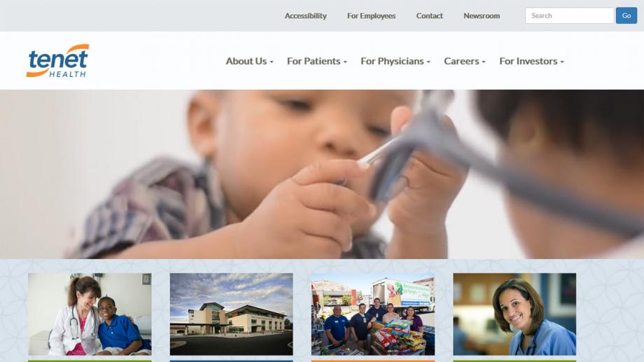Viewport: 644px width, 362px height.
Task: Click inside the Search input field
Action: (569, 15)
